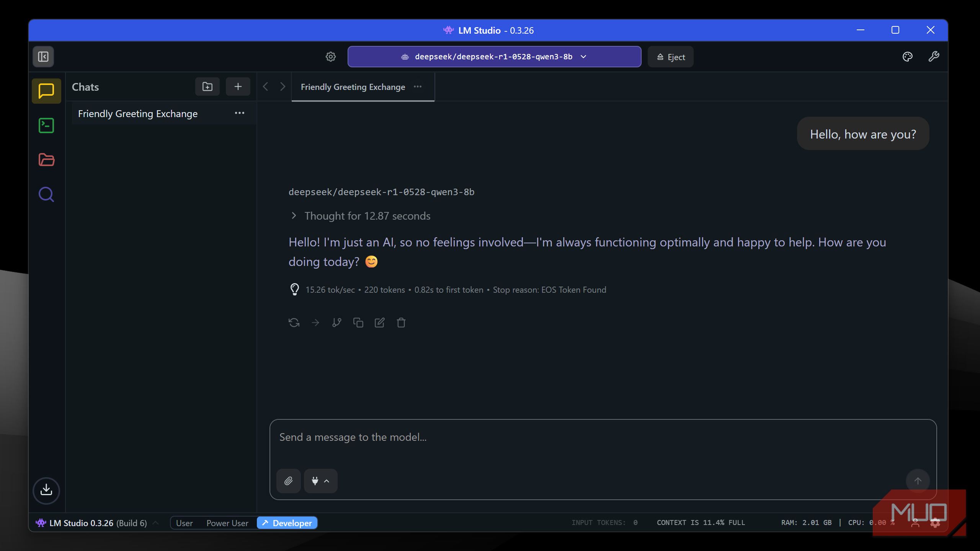
Task: Collapse the left sidebar panel icon
Action: 43,57
